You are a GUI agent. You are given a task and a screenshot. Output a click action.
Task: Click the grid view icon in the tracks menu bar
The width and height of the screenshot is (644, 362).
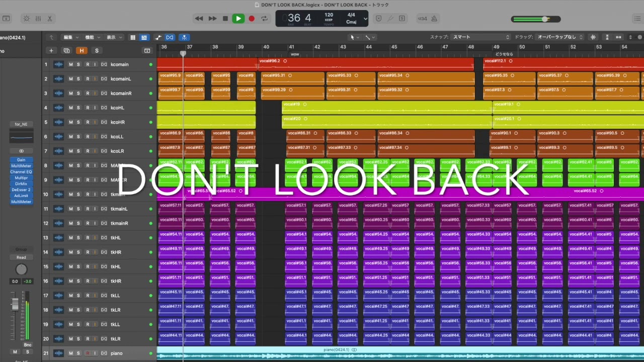coord(133,37)
